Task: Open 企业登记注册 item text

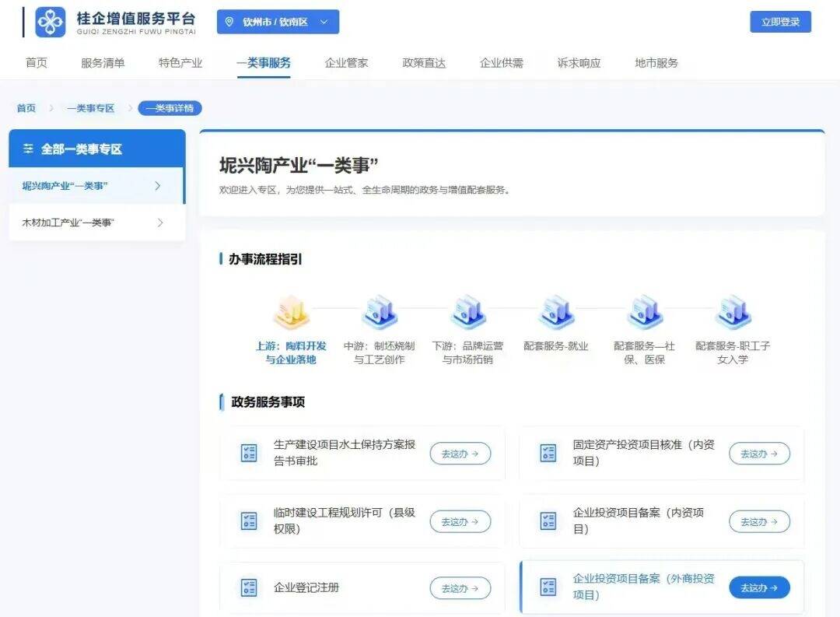Action: coord(306,587)
